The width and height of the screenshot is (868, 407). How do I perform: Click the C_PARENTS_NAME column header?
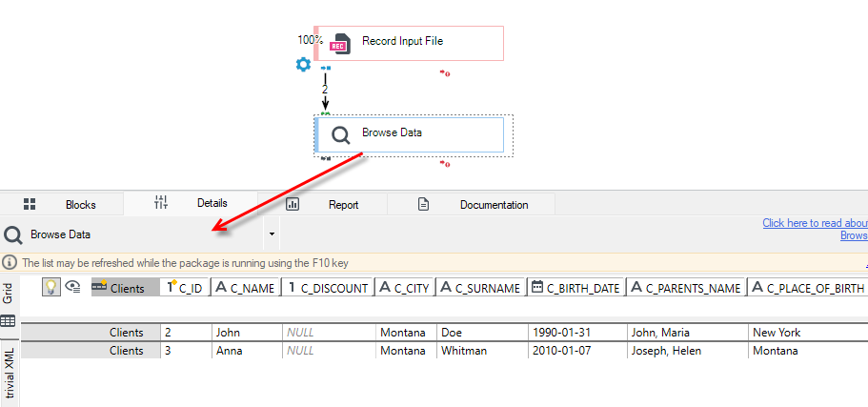click(x=686, y=288)
